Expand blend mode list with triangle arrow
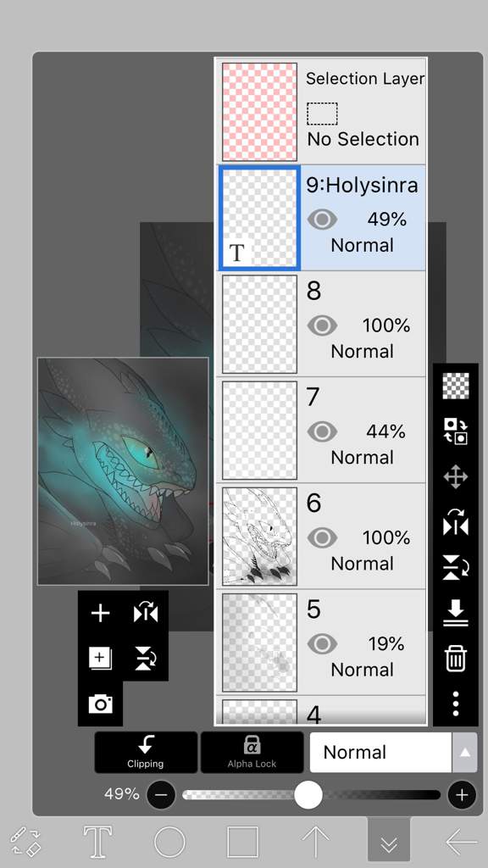This screenshot has height=868, width=488. coord(465,753)
